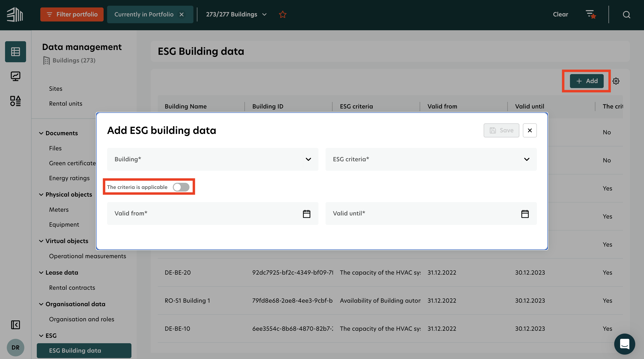644x359 pixels.
Task: Open the Building dropdown
Action: 212,159
